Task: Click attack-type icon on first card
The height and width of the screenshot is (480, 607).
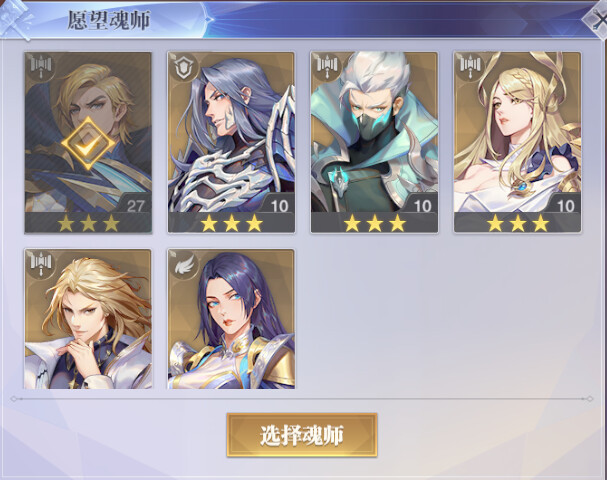Action: coord(41,67)
